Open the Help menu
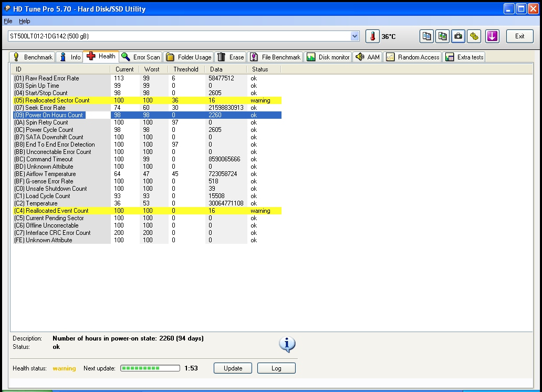The height and width of the screenshot is (392, 542). 25,21
